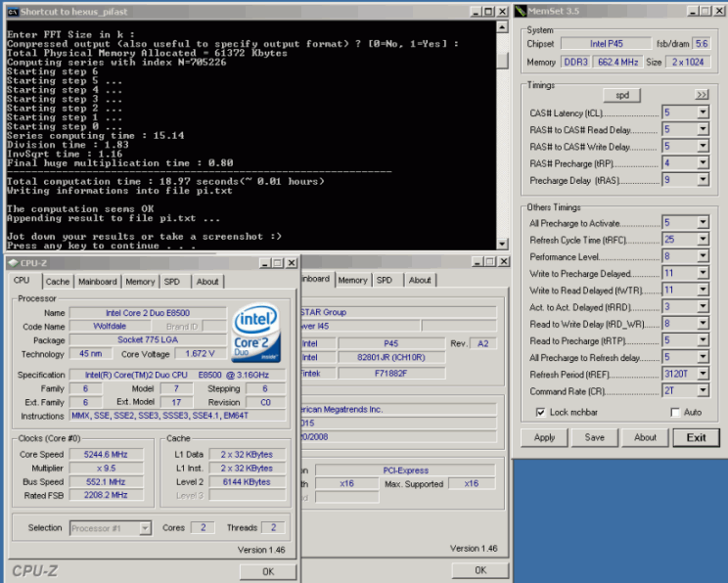The width and height of the screenshot is (728, 583).
Task: Click the About button in MemSet
Action: [646, 437]
